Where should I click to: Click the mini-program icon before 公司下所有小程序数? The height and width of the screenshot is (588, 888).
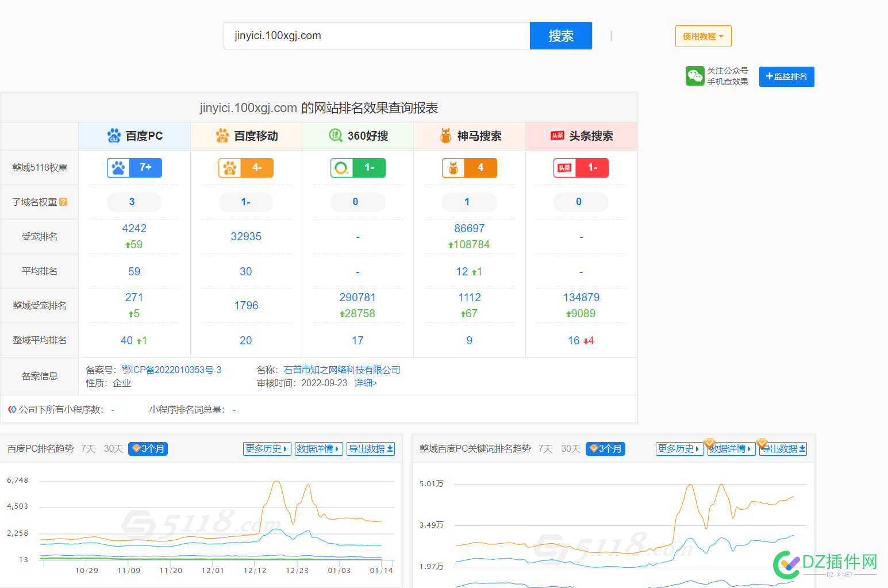pos(12,409)
